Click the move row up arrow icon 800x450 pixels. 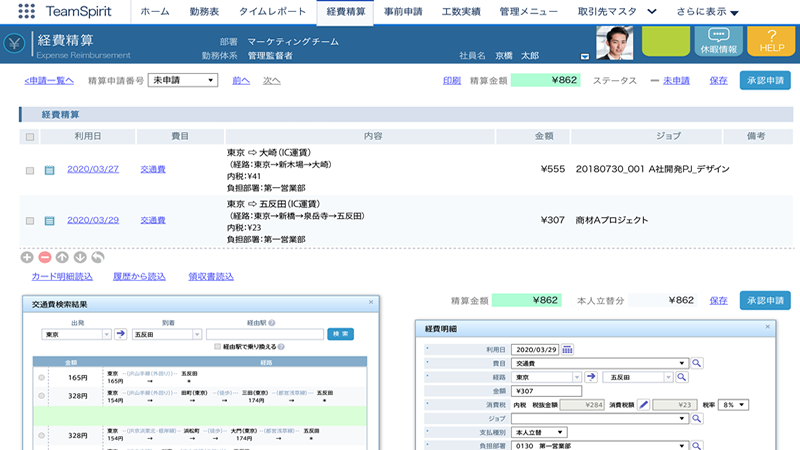point(62,257)
